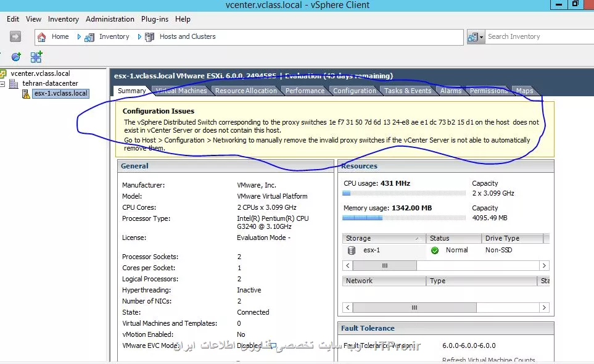Click the CPU usage progress bar
Viewport: 594px width, 364px height.
click(x=404, y=193)
